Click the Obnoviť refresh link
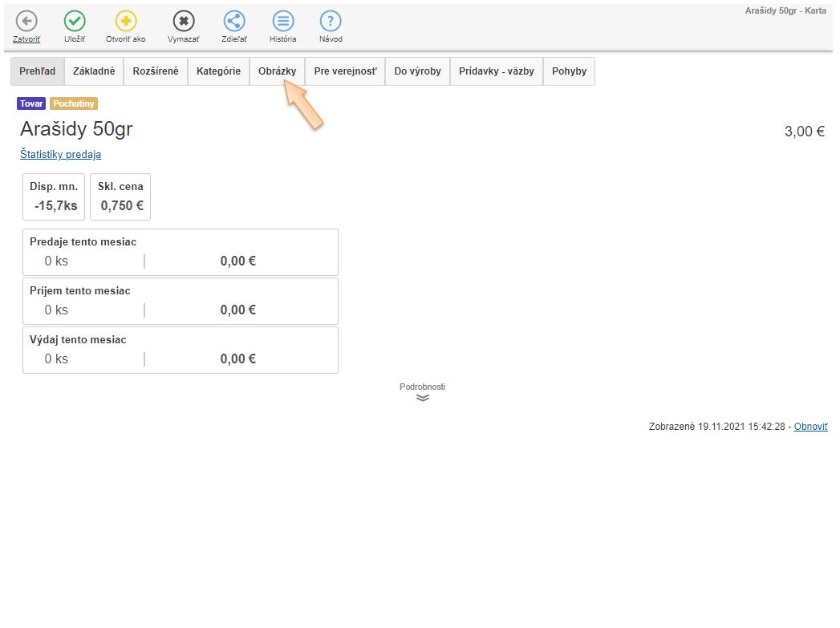This screenshot has width=840, height=628. pos(810,427)
